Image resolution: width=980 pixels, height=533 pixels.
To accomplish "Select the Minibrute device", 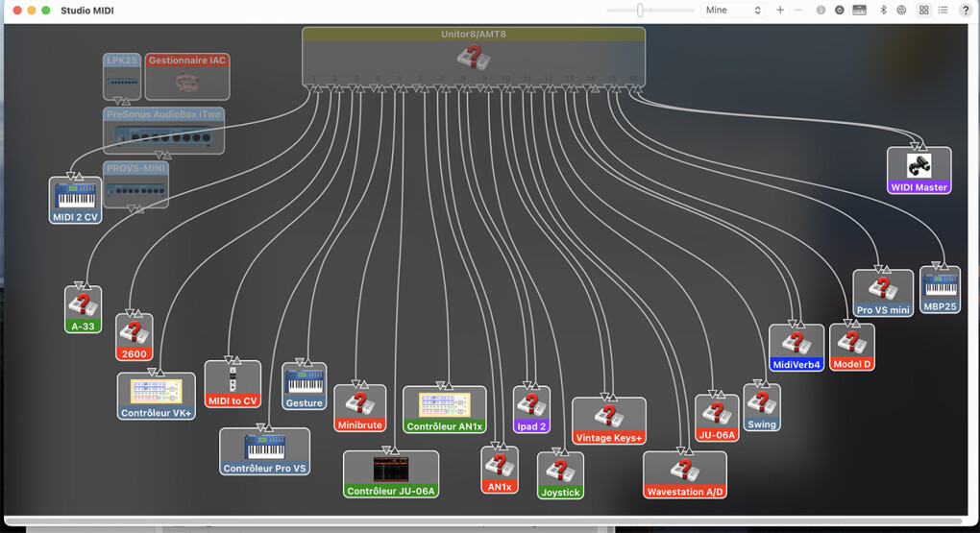I will (x=359, y=408).
